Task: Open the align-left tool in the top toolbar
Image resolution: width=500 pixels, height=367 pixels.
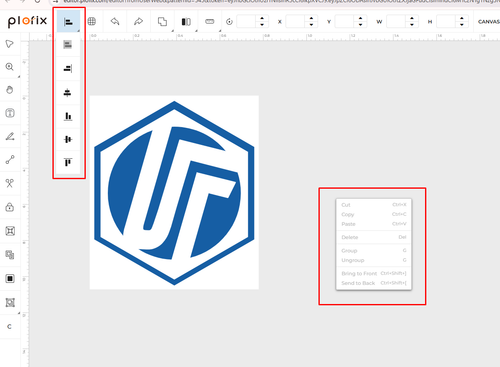Action: (x=68, y=22)
